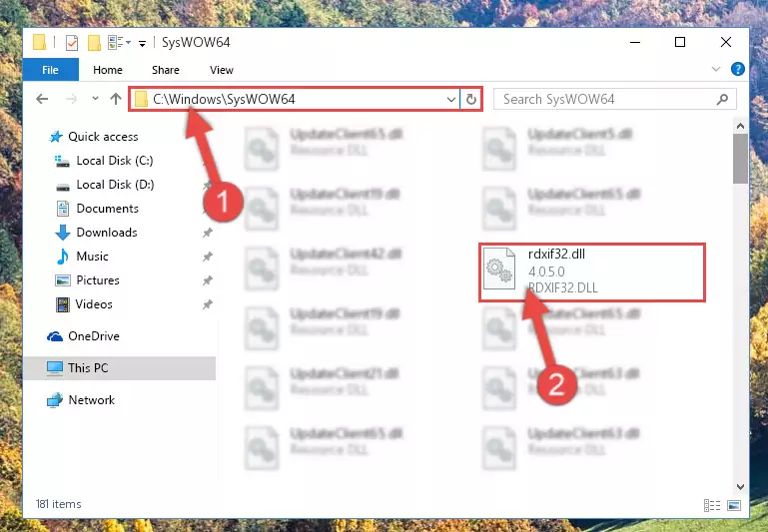Click the pin icon next to Pictures
Image resolution: width=768 pixels, height=532 pixels.
[x=208, y=280]
